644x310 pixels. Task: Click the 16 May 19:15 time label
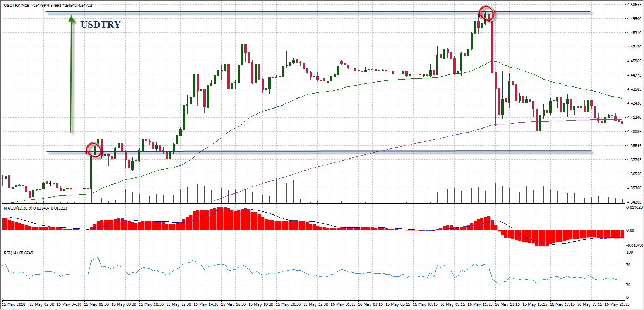[590, 304]
